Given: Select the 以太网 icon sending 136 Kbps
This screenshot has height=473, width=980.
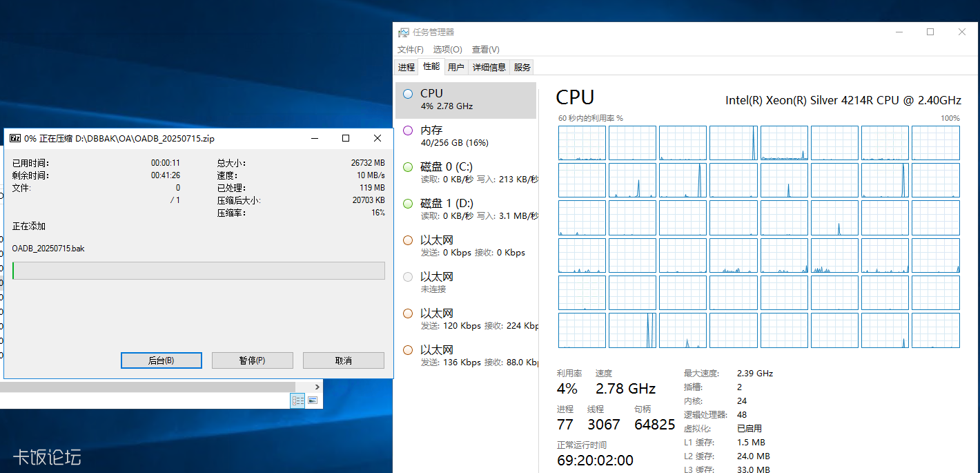Looking at the screenshot, I should [x=407, y=350].
